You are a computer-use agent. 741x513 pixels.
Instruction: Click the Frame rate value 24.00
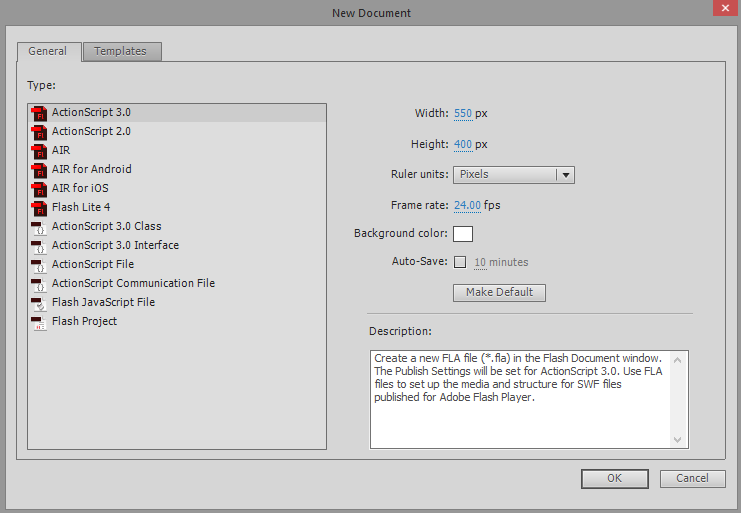(467, 205)
